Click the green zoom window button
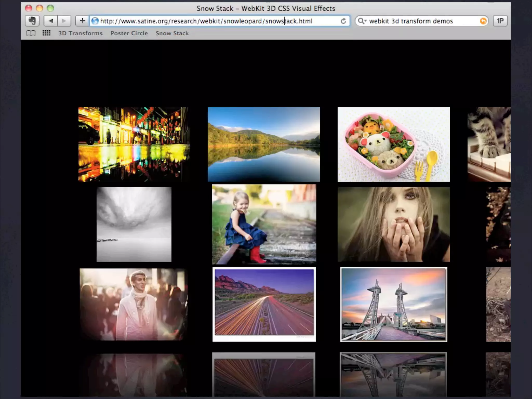532x399 pixels. click(50, 8)
